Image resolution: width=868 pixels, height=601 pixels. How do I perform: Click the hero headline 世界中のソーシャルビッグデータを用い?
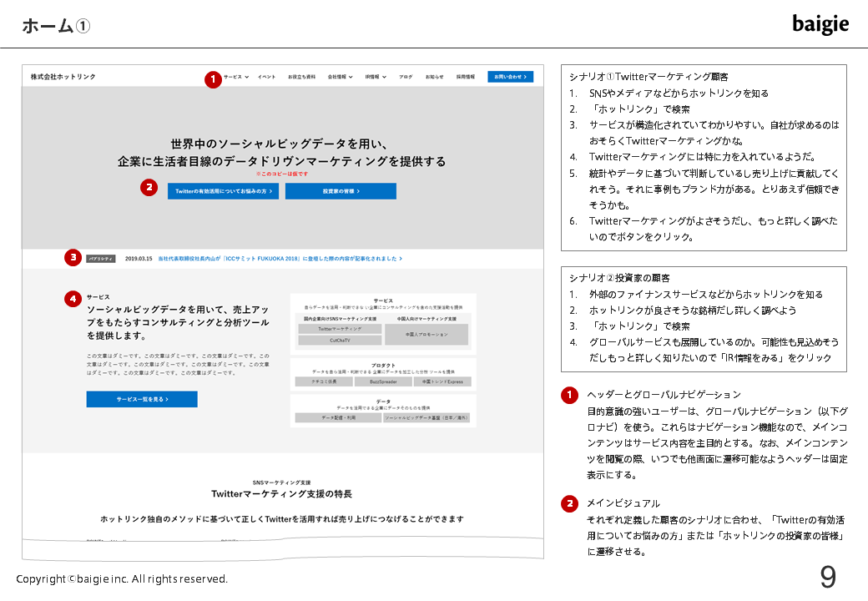pyautogui.click(x=279, y=144)
